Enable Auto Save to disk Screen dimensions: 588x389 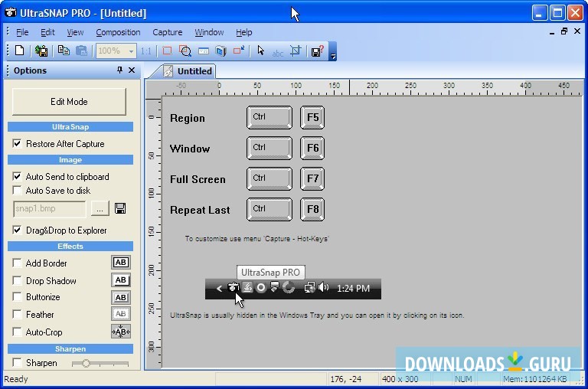(17, 190)
